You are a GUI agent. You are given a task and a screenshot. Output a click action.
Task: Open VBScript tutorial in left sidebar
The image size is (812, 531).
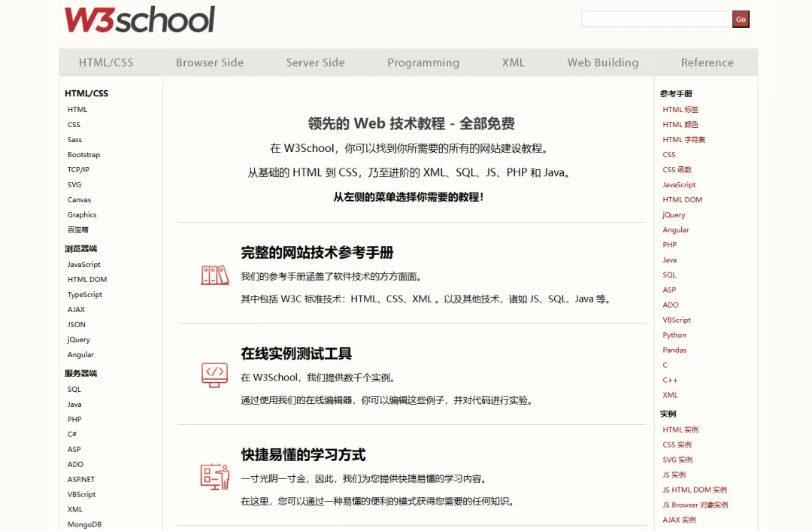[81, 494]
